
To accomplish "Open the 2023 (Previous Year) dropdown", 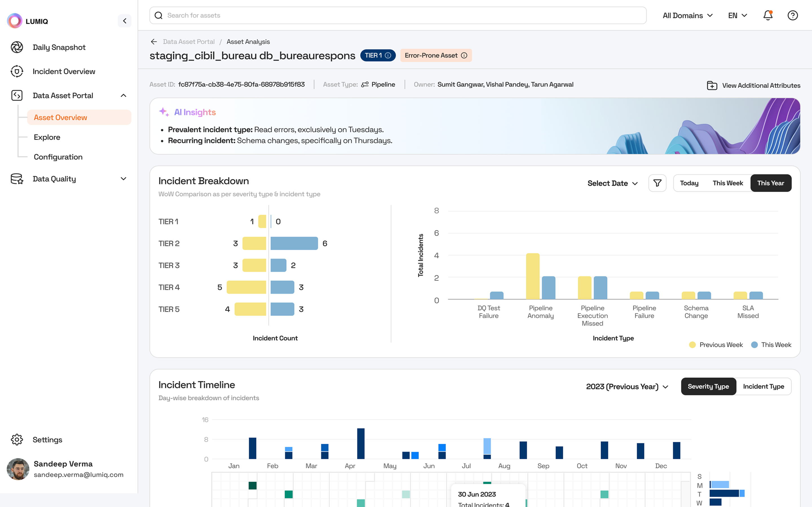I will click(x=627, y=387).
